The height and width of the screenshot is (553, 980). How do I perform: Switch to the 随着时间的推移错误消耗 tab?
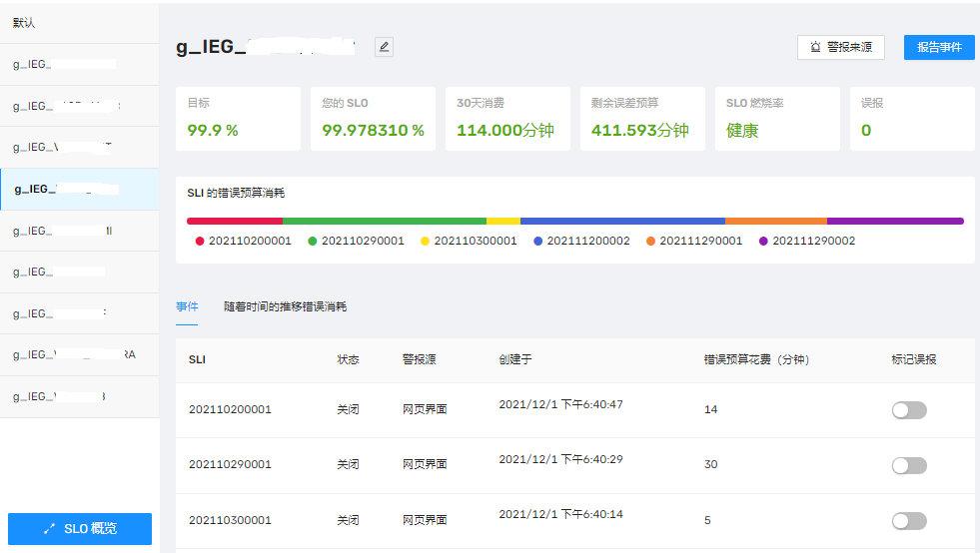point(285,306)
